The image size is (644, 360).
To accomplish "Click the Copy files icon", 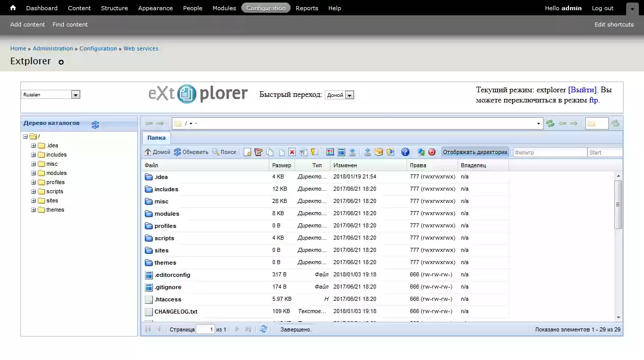I will [x=270, y=151].
